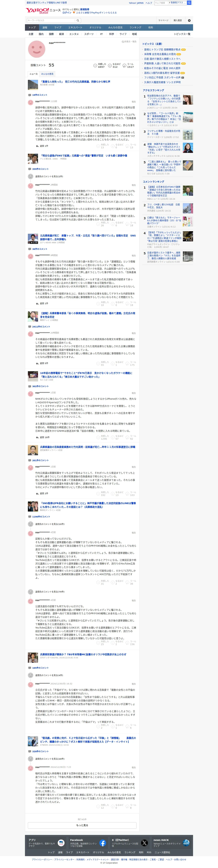This screenshot has width=218, height=868.
Task: Click the comment bubble icon beside 19件のコメント
Action: pos(29,95)
